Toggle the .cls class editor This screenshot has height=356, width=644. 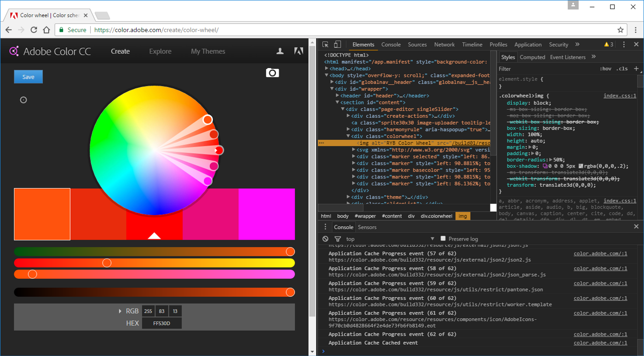(622, 69)
